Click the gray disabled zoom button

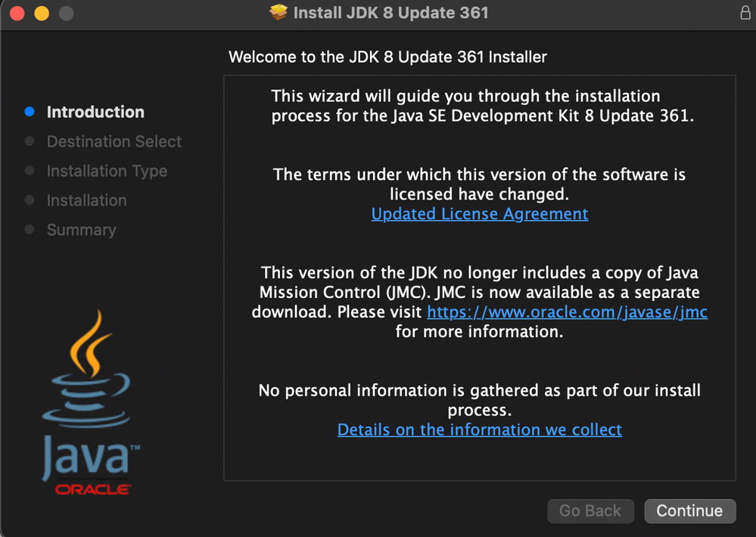click(67, 13)
